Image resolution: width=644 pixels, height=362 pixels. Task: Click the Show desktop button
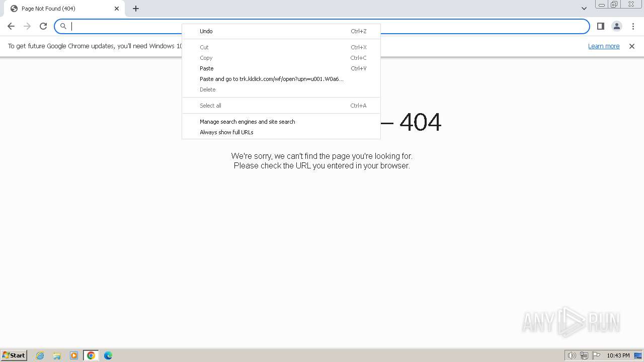coord(638,355)
